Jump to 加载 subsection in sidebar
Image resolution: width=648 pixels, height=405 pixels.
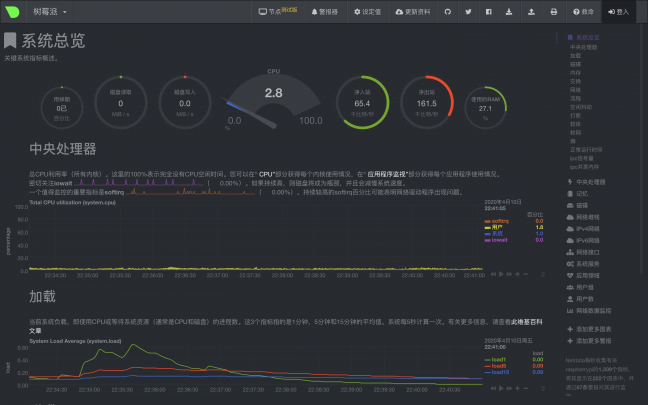pyautogui.click(x=575, y=55)
